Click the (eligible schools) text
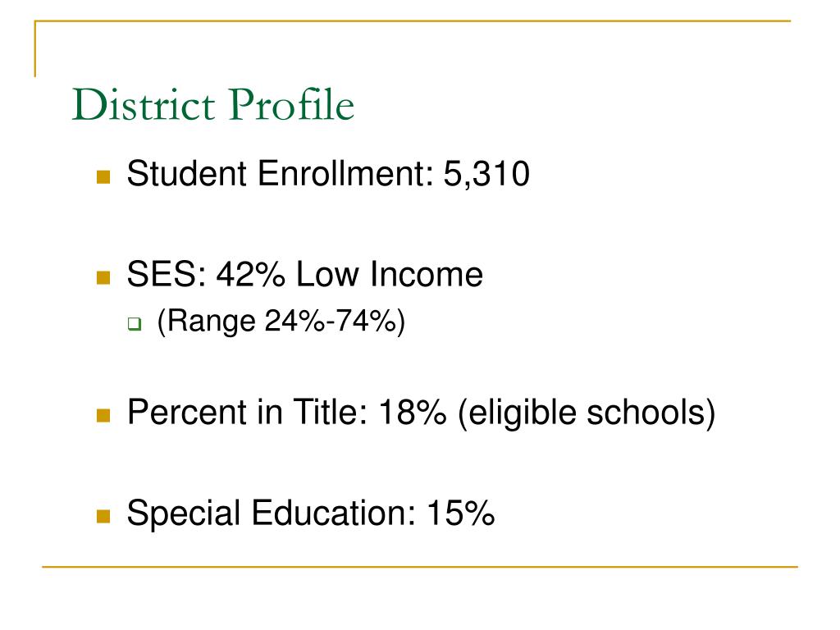 coord(587,413)
